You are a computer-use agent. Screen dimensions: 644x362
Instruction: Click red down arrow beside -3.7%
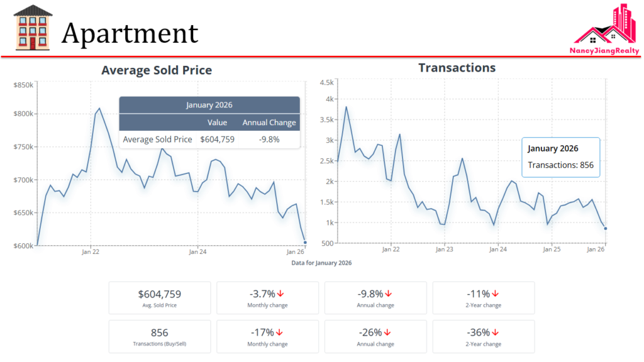tap(280, 293)
